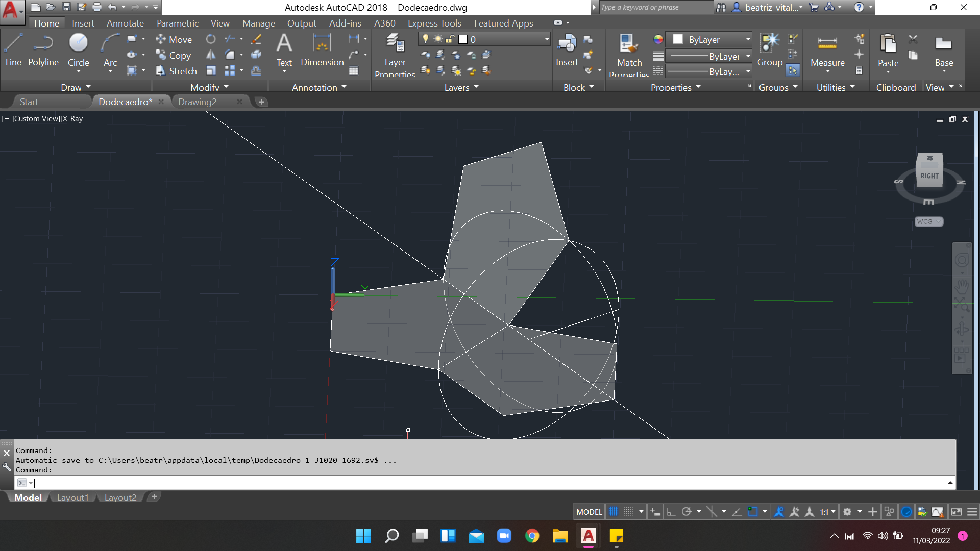Screen dimensions: 980x551
Task: Click the X-Ray visual style label
Action: pos(72,118)
